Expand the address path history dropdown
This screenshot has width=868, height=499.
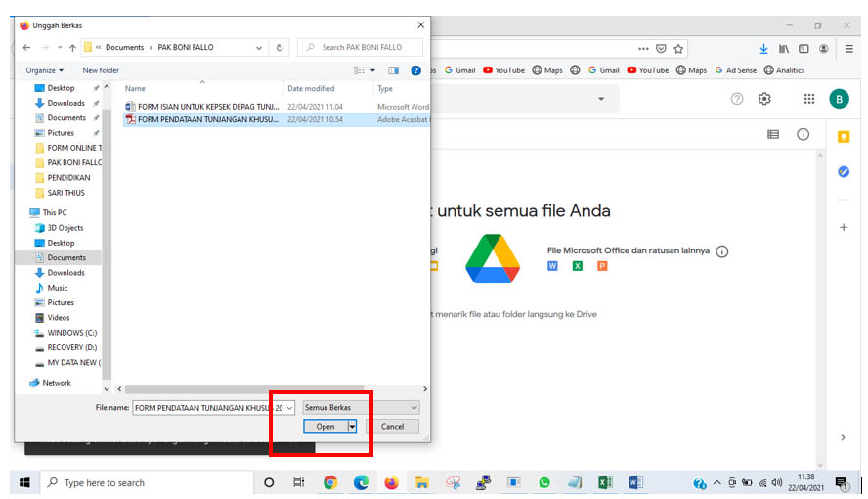pos(258,47)
